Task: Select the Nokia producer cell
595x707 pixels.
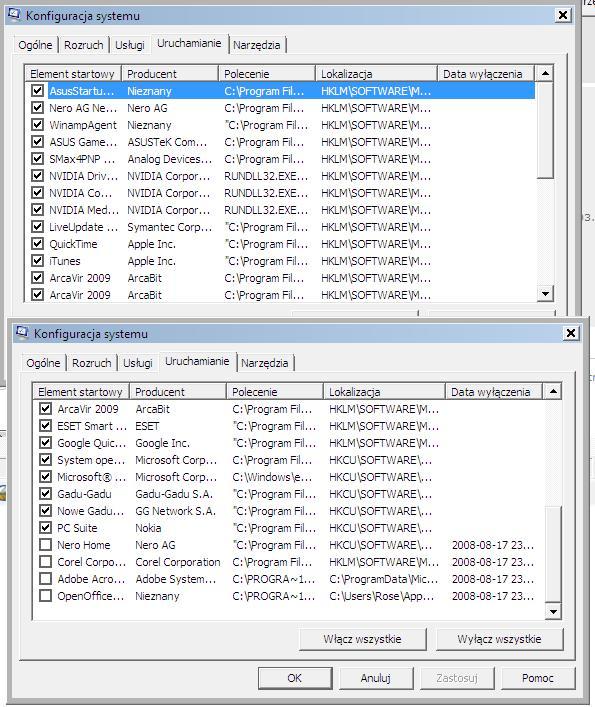Action: tap(148, 528)
